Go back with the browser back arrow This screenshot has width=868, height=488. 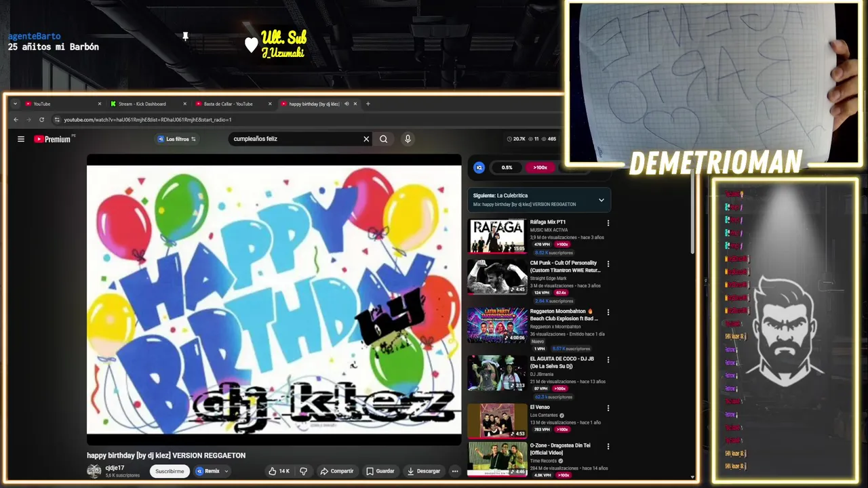[16, 120]
